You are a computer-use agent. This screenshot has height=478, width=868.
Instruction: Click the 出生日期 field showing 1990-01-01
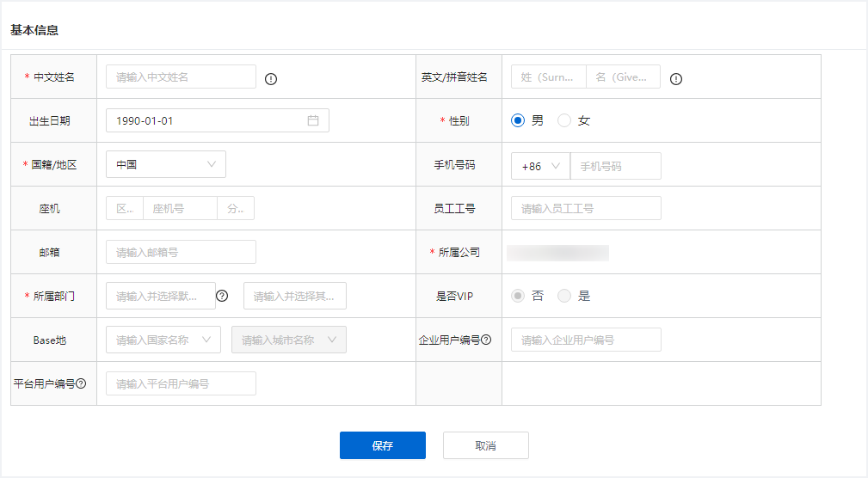point(218,120)
